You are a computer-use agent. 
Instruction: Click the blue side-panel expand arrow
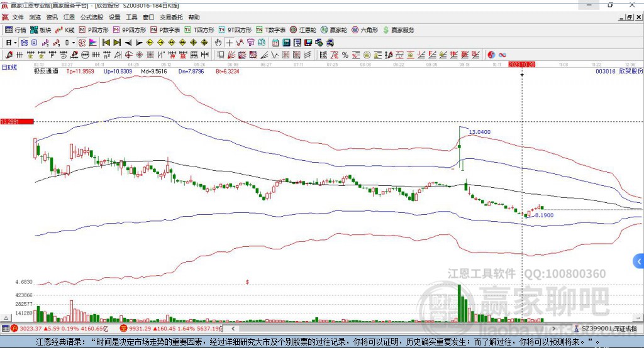point(639,261)
